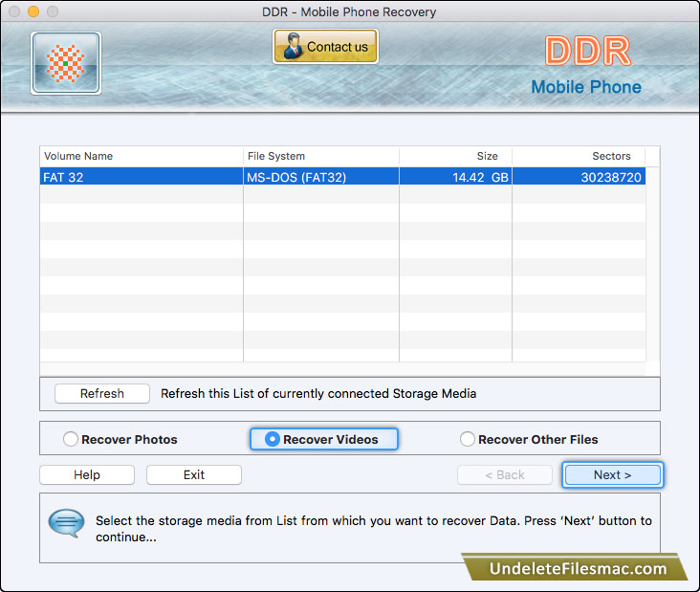The height and width of the screenshot is (592, 700).
Task: Select the Recover Photos radio button
Action: [71, 439]
